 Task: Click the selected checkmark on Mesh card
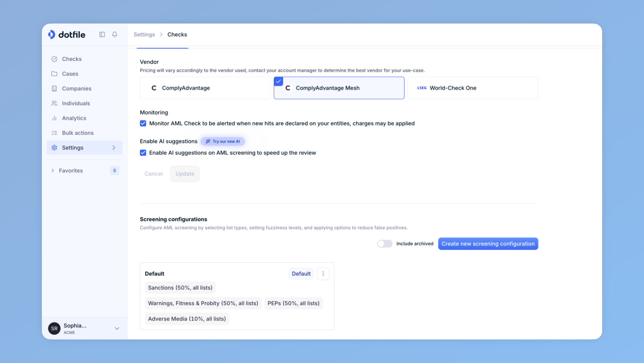click(279, 81)
